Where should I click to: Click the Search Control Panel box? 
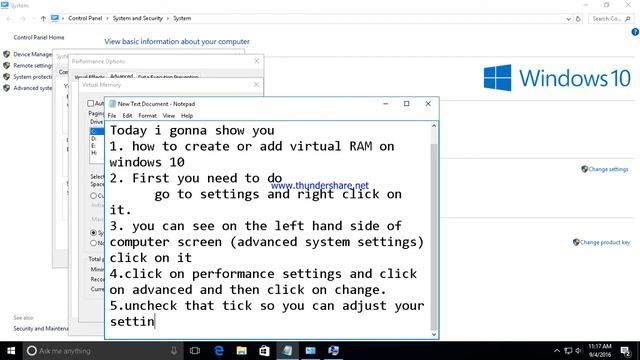tap(611, 19)
